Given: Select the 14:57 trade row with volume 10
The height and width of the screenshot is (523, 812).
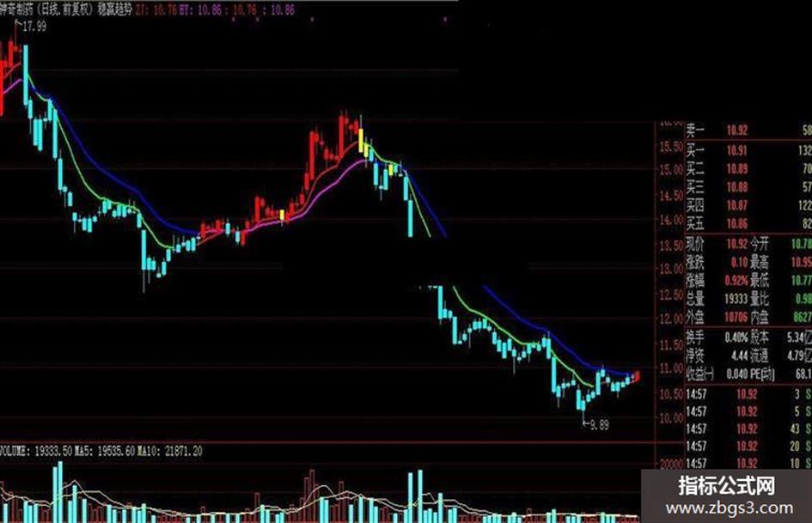Looking at the screenshot, I should click(x=748, y=463).
